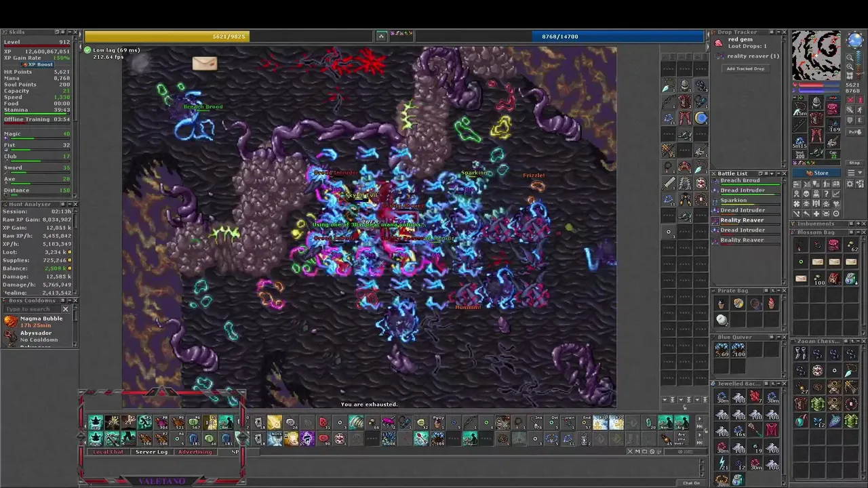Screen dimensions: 868x488
Task: Click the pink creature action bar slot
Action: 388,422
